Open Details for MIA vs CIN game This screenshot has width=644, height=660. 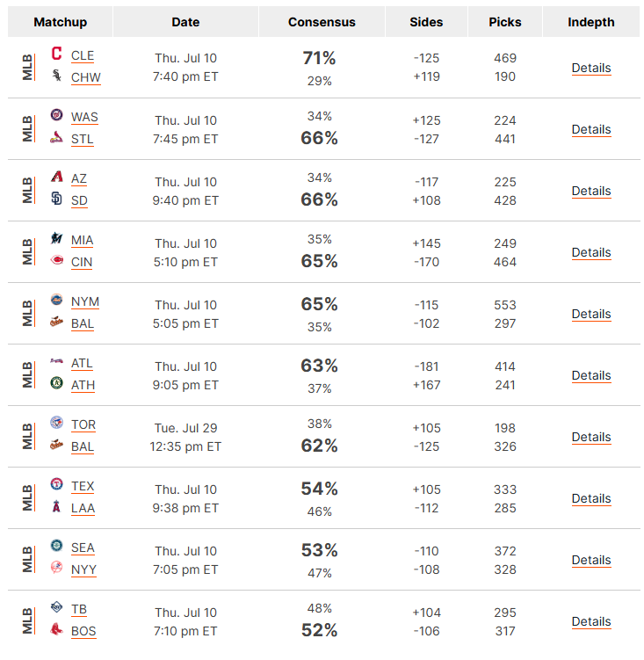tap(591, 252)
